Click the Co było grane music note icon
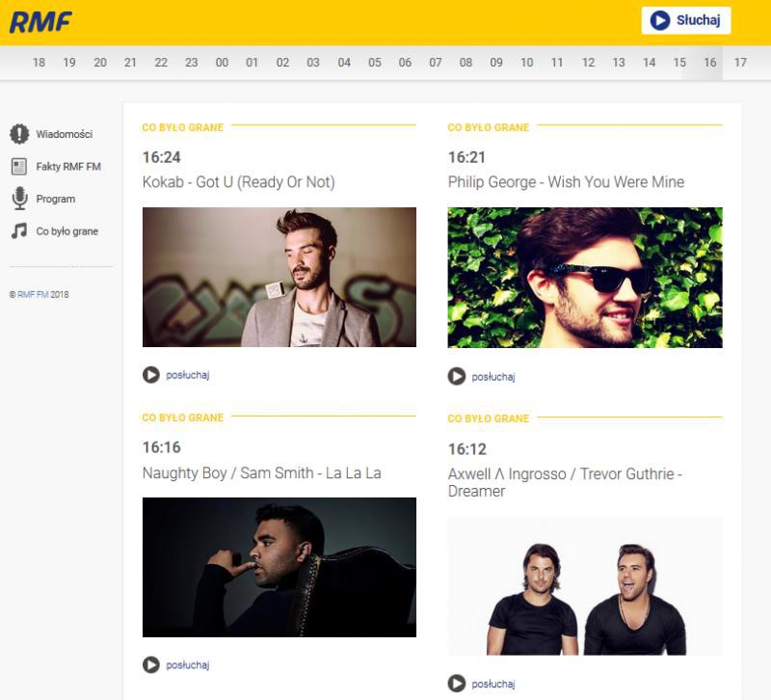The width and height of the screenshot is (771, 700). coord(19,231)
